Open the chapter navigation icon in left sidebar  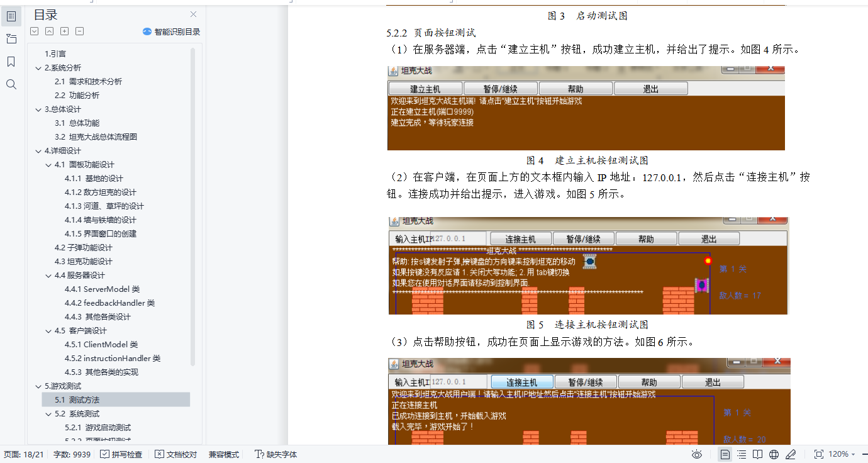(11, 39)
